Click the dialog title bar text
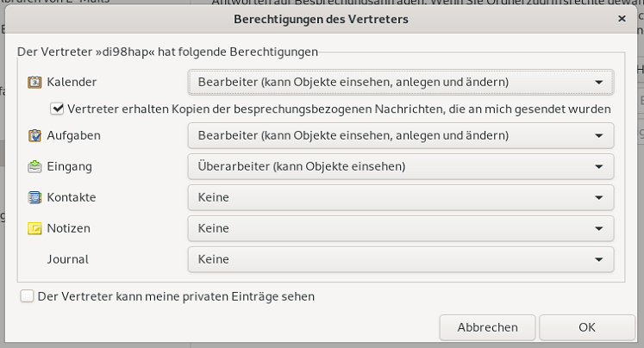Screen dimensions: 644x348 coord(321,18)
